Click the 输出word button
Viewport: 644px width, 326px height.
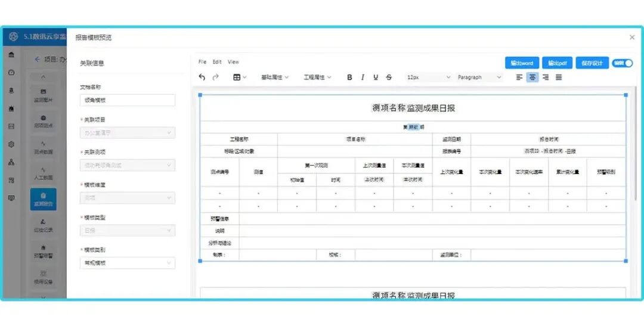(x=522, y=63)
